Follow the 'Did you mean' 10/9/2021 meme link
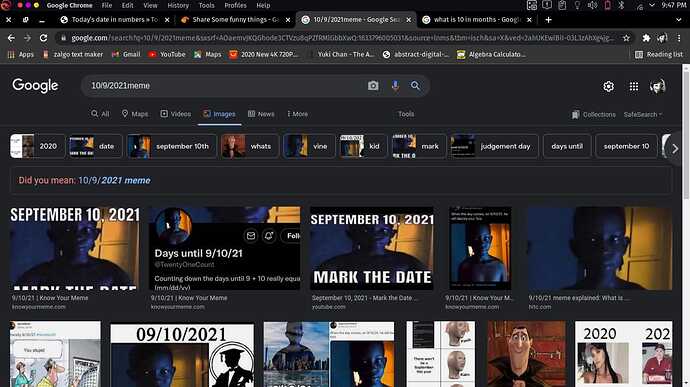Screen dimensions: 690x387 [x=114, y=181]
